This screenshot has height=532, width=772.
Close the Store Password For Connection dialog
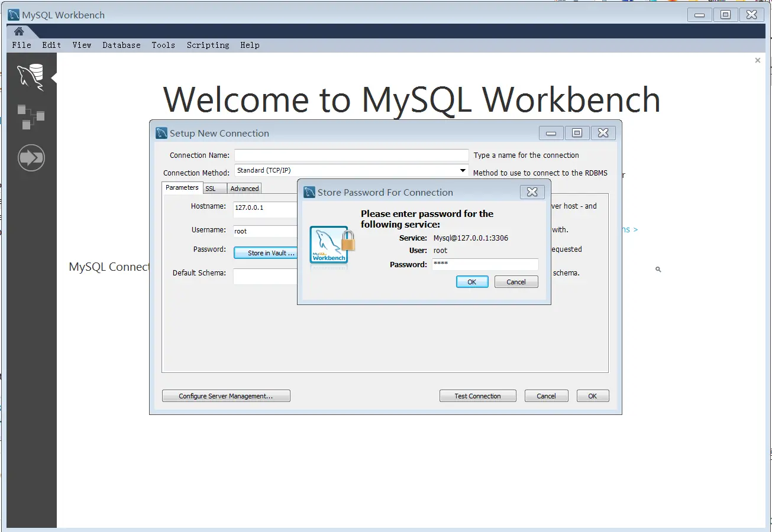click(532, 192)
